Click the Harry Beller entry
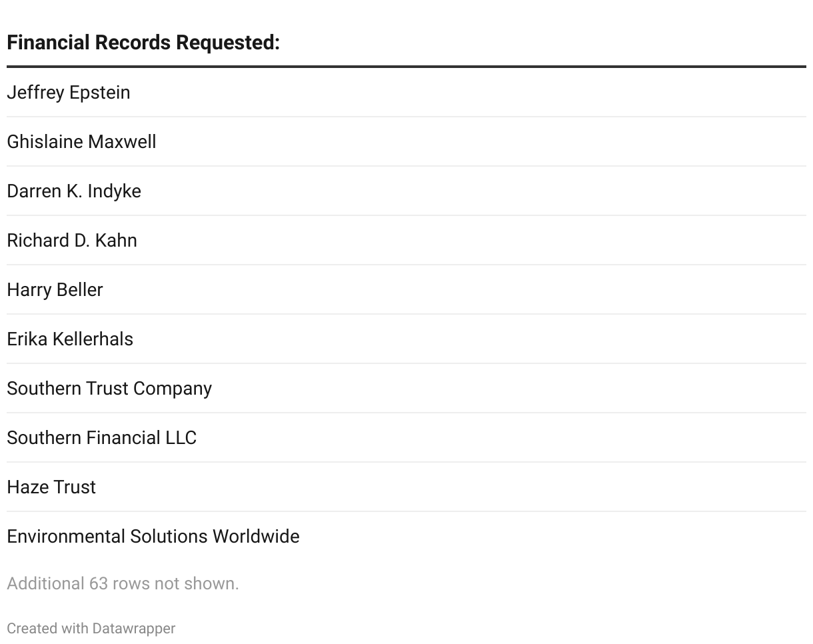Screen dimensions: 813x644 click(x=55, y=290)
